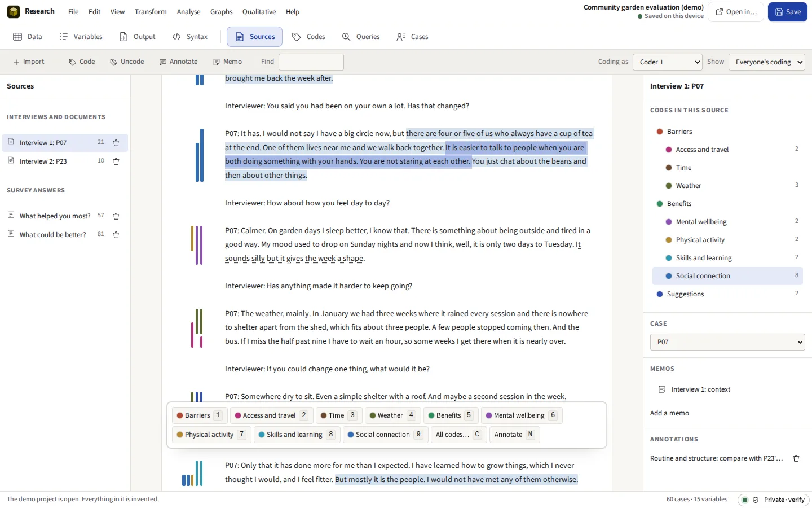812x508 pixels.
Task: Click the Open in… button
Action: pyautogui.click(x=736, y=12)
